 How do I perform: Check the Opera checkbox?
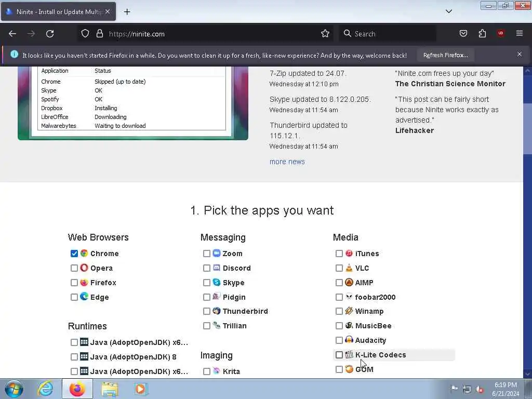coord(74,268)
